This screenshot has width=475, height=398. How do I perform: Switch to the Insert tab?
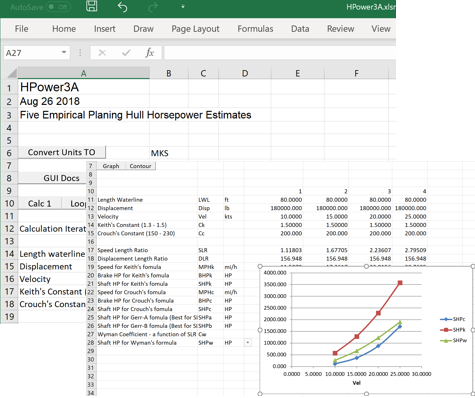[x=105, y=29]
